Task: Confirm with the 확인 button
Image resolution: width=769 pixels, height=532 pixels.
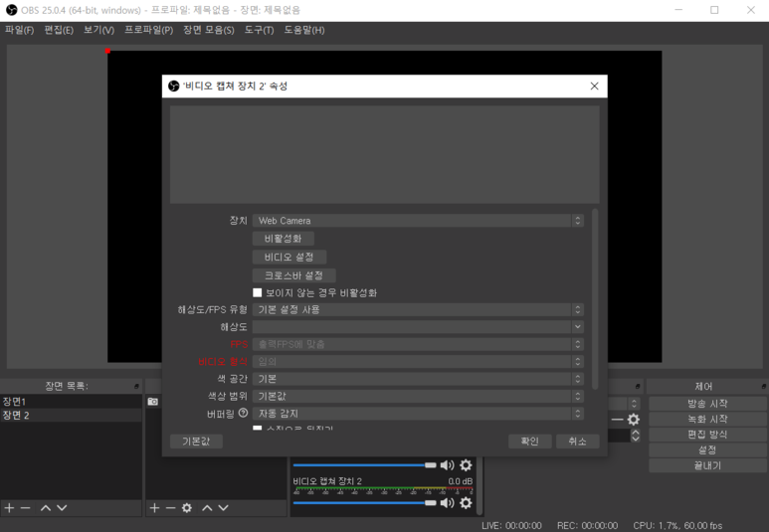Action: [529, 442]
